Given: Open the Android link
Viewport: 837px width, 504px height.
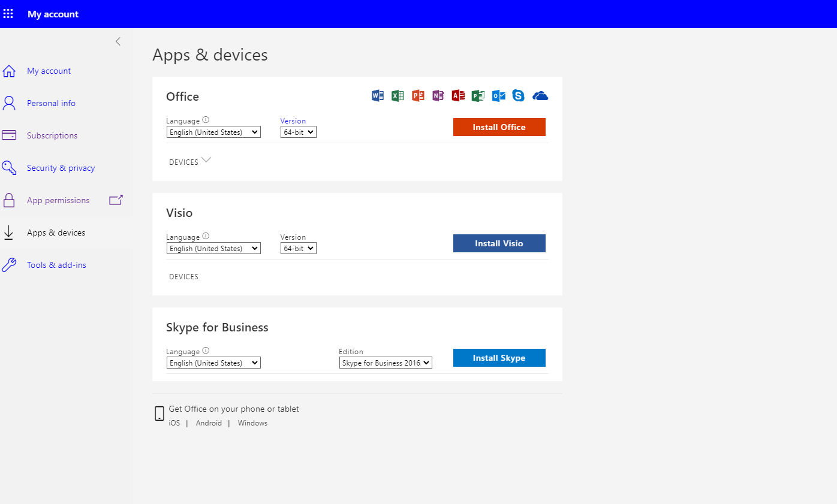Looking at the screenshot, I should (209, 423).
